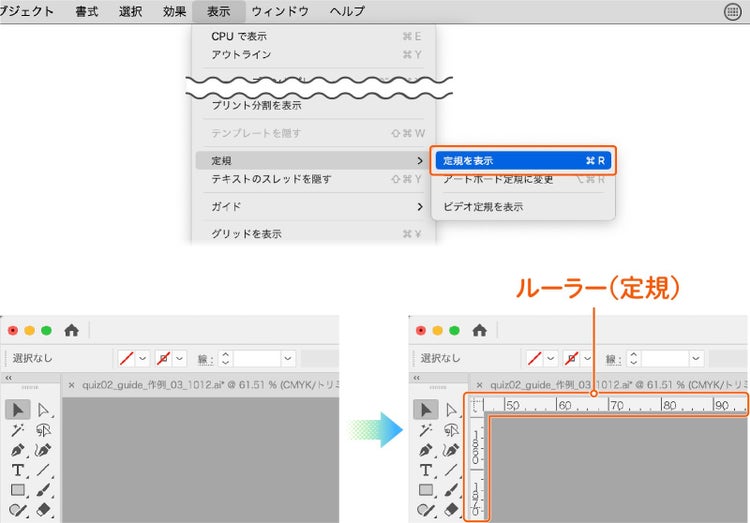The height and width of the screenshot is (523, 750).
Task: Select Curvature tool in left window
Action: click(43, 450)
